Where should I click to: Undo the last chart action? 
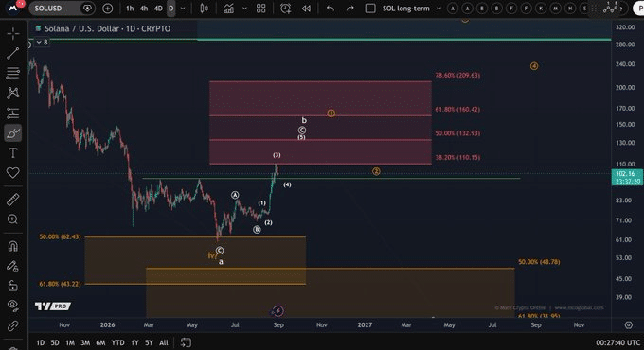tap(331, 9)
